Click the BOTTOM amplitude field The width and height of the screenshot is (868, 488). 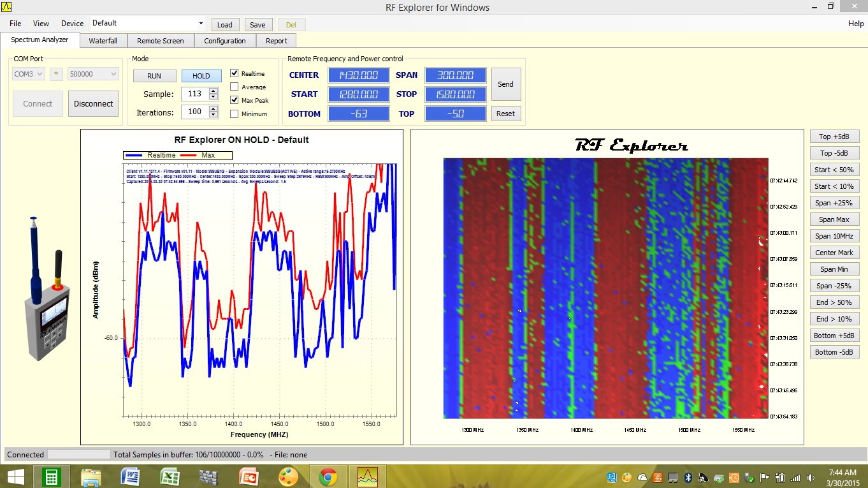358,114
